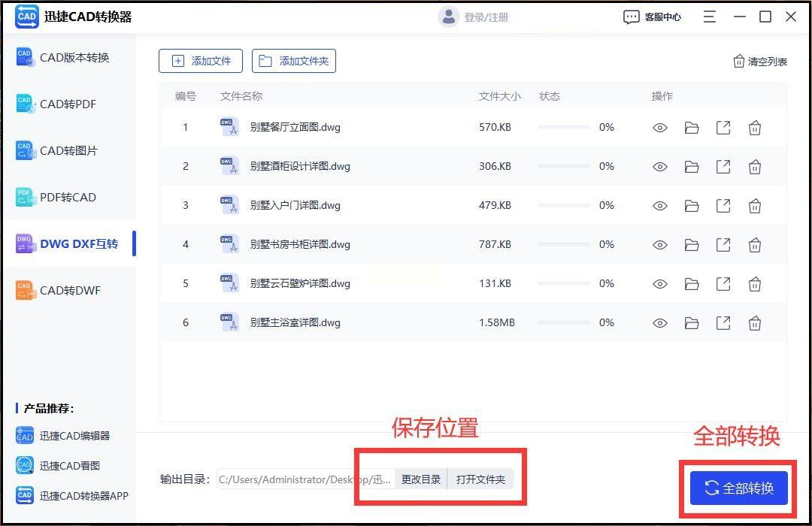Open folder icon for 别墅主浴室详图.dwg
The width and height of the screenshot is (812, 526).
[692, 323]
